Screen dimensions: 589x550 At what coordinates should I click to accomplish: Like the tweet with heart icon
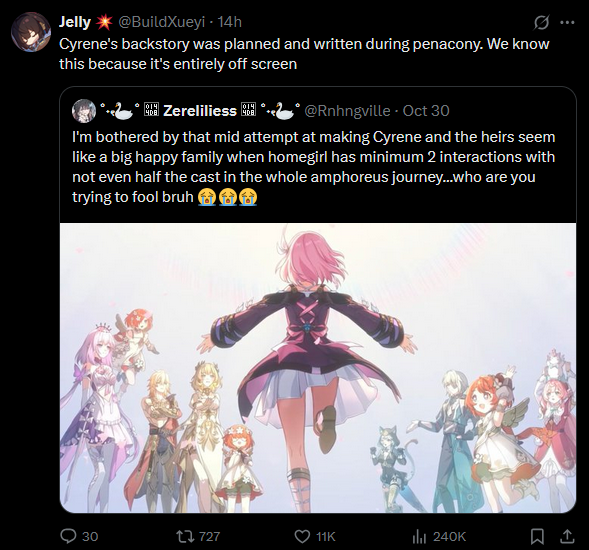click(x=302, y=536)
